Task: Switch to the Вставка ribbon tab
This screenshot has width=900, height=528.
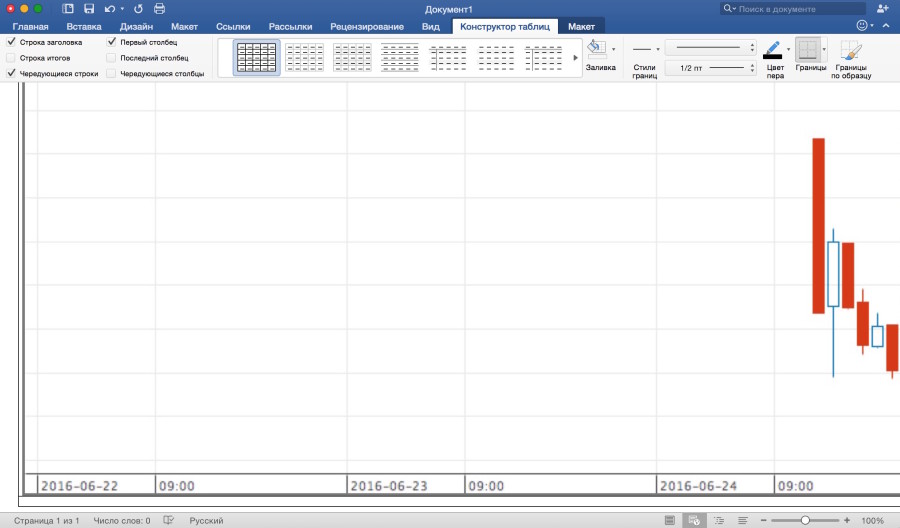Action: [83, 26]
